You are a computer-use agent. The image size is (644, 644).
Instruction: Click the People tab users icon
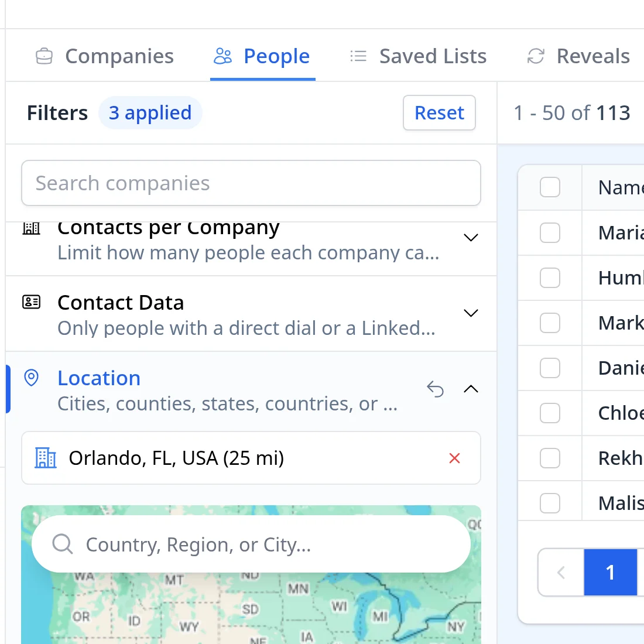coord(222,56)
